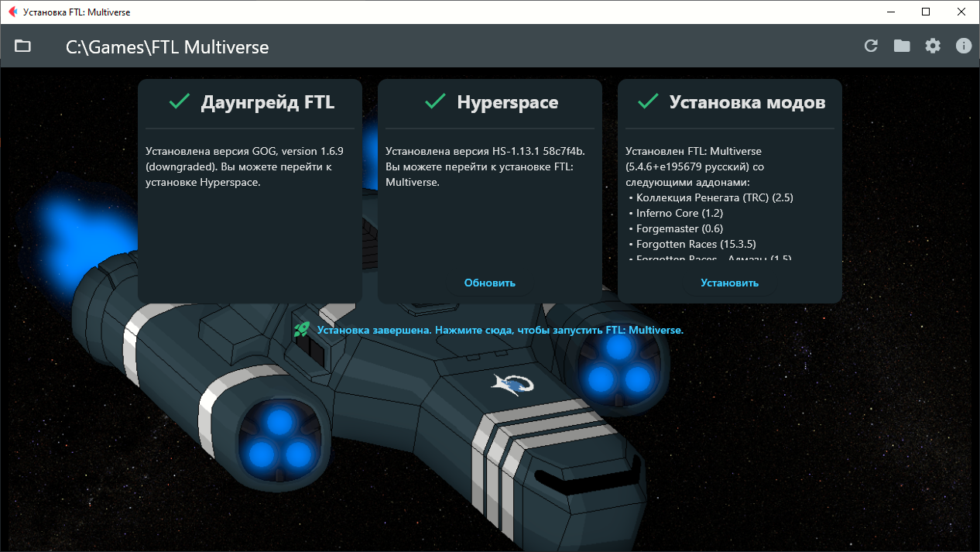
Task: Click the Hyperspace card heading
Action: click(508, 102)
